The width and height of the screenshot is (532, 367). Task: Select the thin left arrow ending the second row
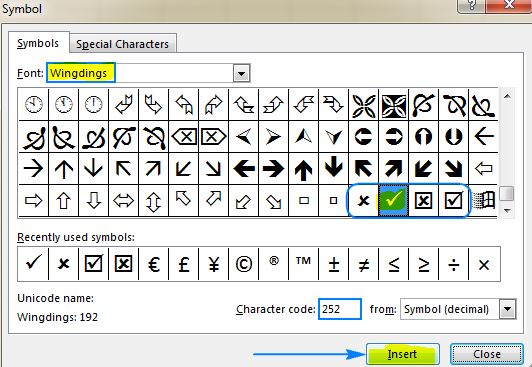point(483,137)
